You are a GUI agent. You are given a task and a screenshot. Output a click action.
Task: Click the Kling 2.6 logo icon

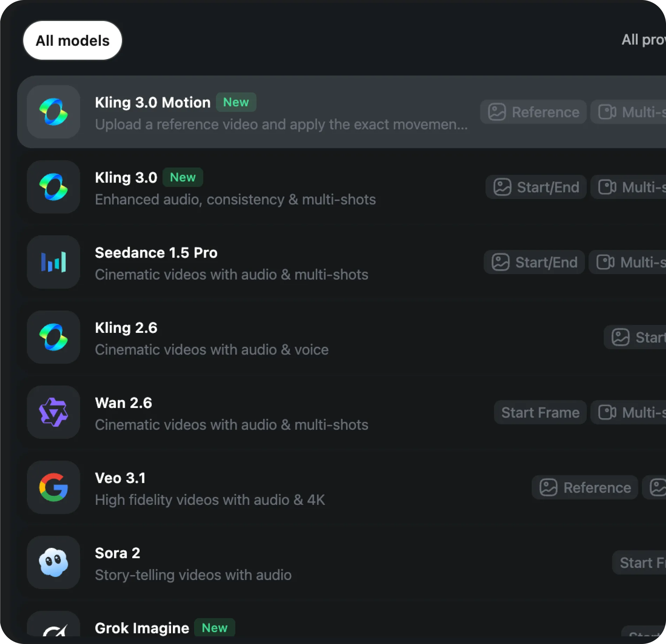coord(54,337)
